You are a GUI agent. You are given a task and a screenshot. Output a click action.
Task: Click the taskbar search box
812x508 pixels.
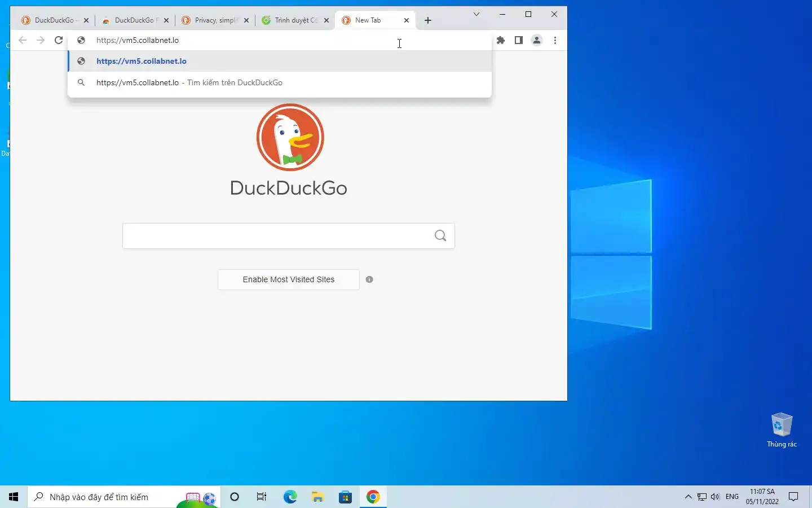pos(123,497)
